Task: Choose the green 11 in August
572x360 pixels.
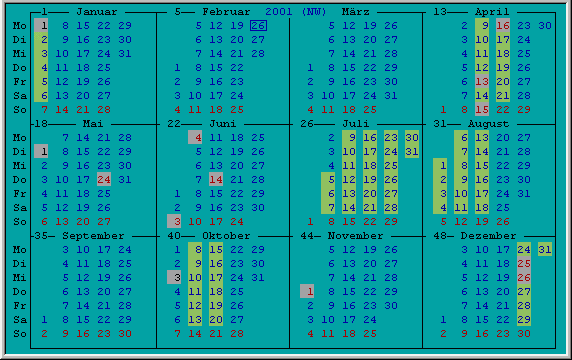Action: [x=461, y=208]
